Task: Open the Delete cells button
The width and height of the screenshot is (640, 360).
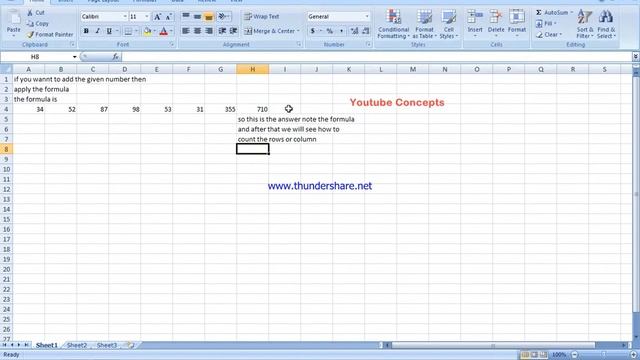Action: tap(496, 24)
